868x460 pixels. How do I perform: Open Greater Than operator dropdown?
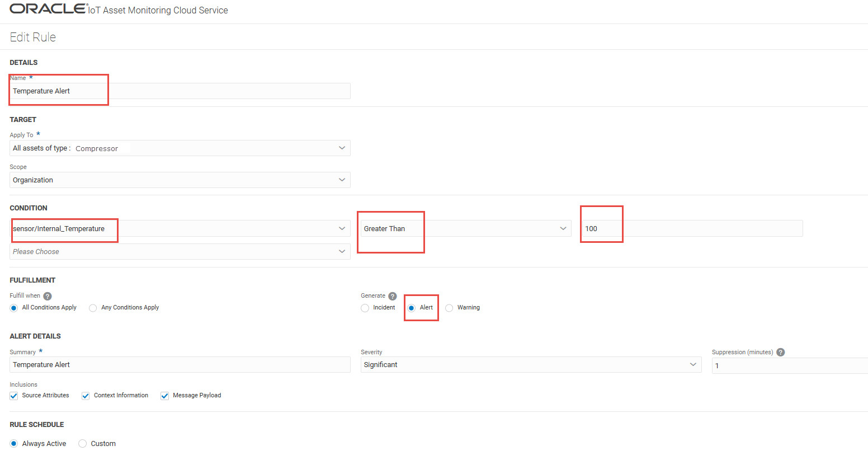pyautogui.click(x=466, y=228)
